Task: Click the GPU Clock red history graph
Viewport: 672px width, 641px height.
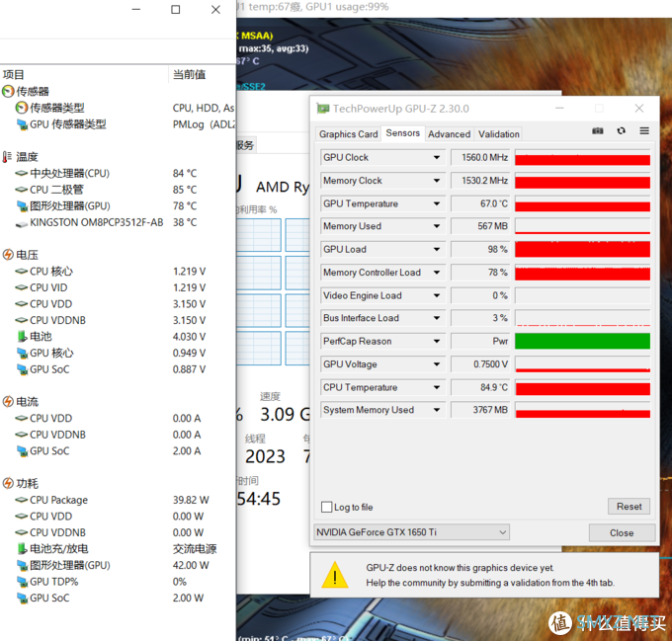Action: pyautogui.click(x=582, y=158)
